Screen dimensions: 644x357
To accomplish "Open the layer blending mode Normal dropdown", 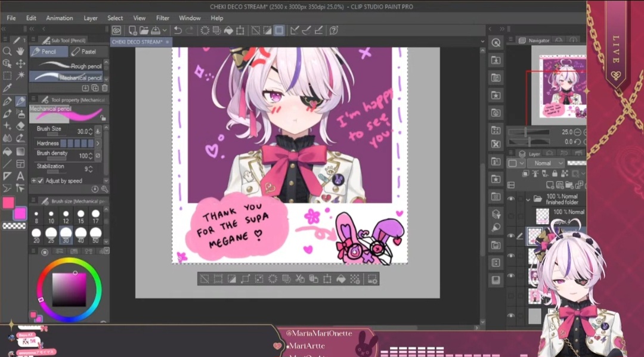I will point(545,163).
